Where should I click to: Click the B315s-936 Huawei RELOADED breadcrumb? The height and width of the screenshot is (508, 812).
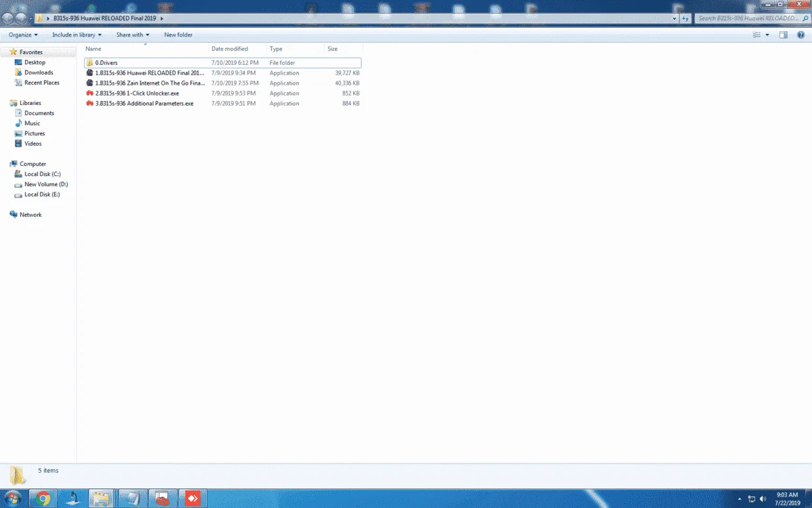[x=104, y=18]
